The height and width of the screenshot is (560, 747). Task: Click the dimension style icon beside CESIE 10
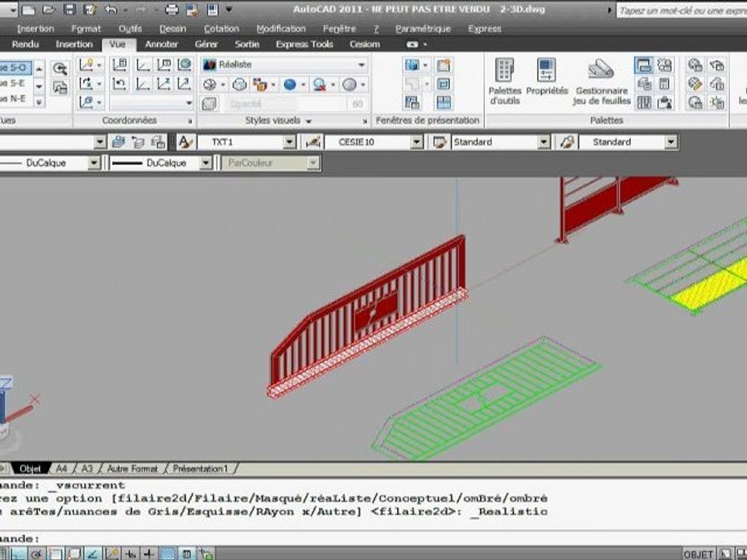[x=313, y=142]
